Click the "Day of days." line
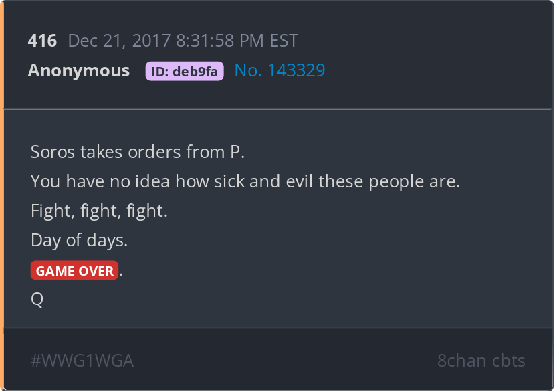Viewport: 555px width, 392px height. 79,240
